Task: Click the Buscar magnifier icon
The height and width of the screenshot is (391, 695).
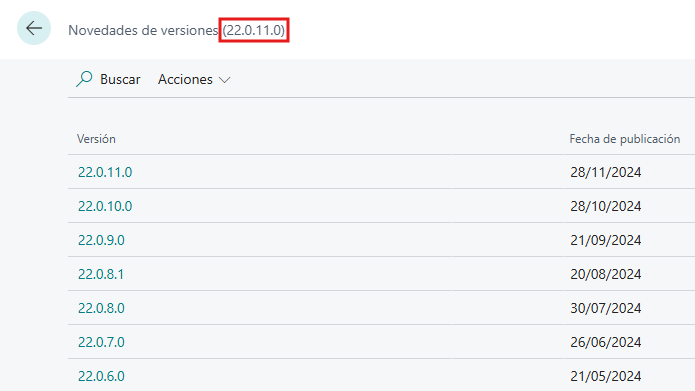Action: click(84, 79)
